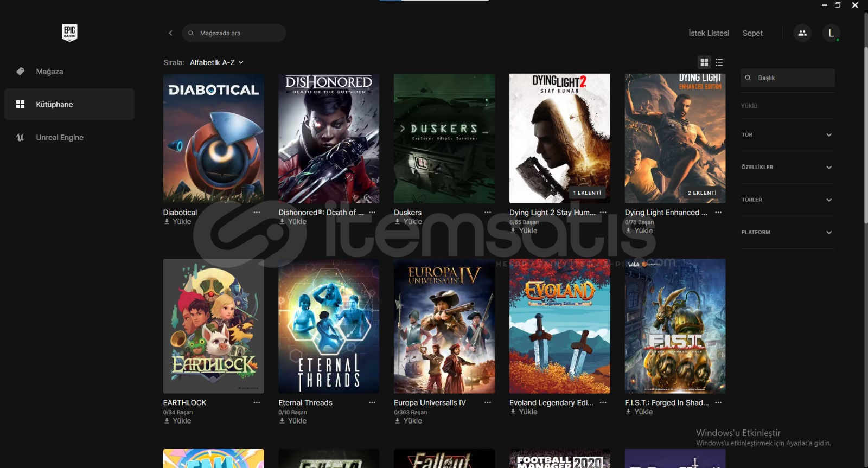Image resolution: width=868 pixels, height=468 pixels.
Task: Click the 0/363 Başarı achievements text
Action: coord(411,413)
